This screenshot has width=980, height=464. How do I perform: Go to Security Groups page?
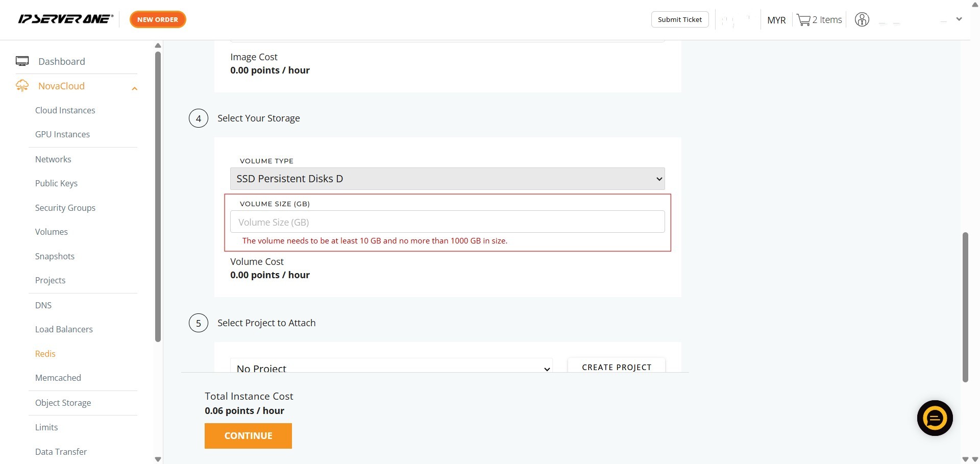(65, 208)
